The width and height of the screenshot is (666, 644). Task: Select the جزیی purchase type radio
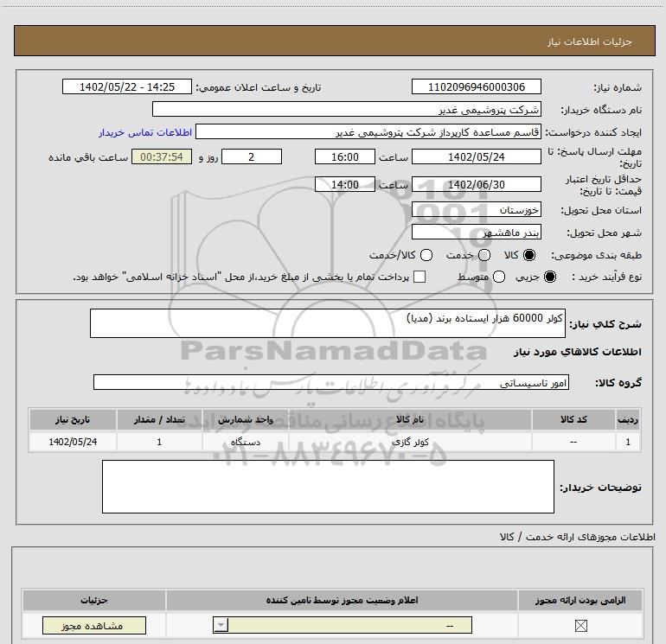pyautogui.click(x=550, y=277)
